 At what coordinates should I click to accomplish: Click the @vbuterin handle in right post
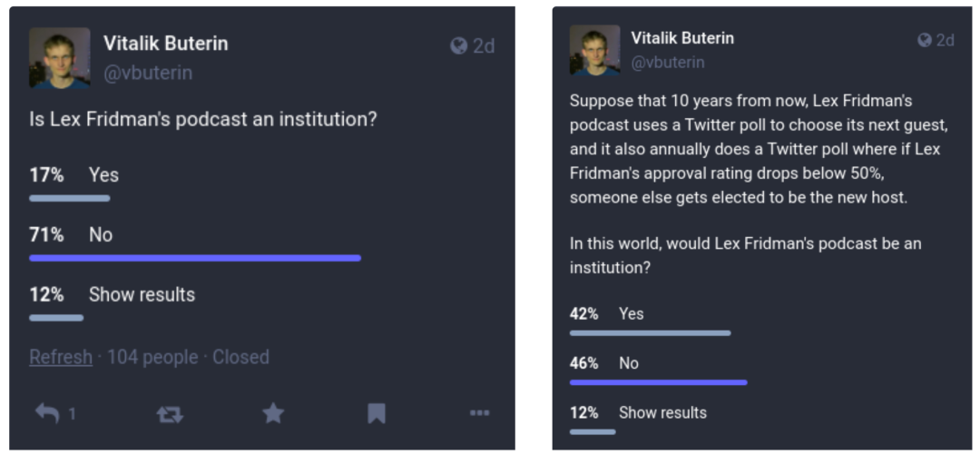668,63
